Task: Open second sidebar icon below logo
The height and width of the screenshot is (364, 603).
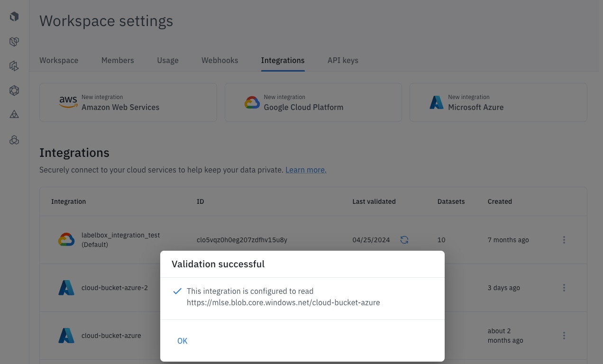Action: pyautogui.click(x=14, y=42)
